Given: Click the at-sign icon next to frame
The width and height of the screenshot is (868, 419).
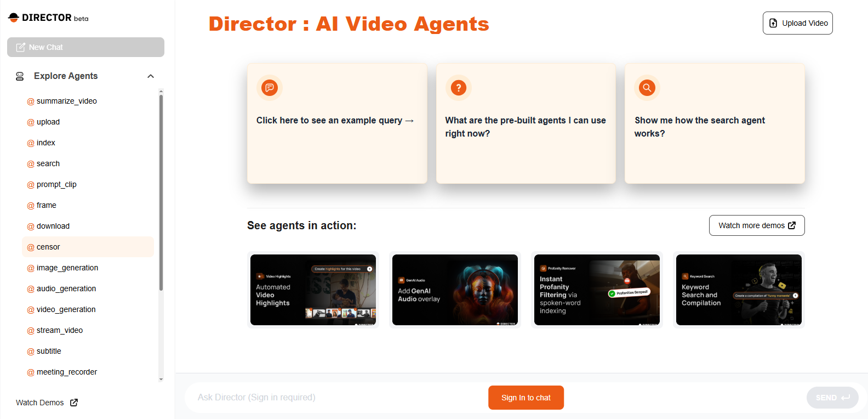Looking at the screenshot, I should (x=31, y=206).
